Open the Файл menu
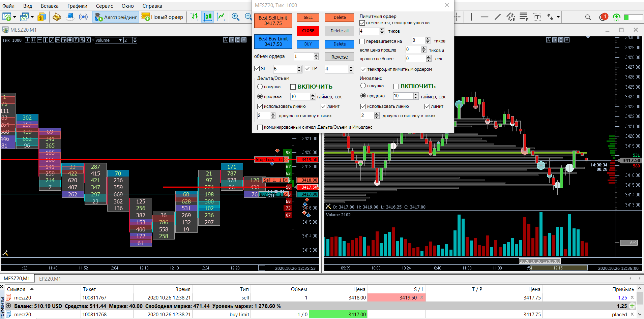This screenshot has height=319, width=644. [8, 6]
